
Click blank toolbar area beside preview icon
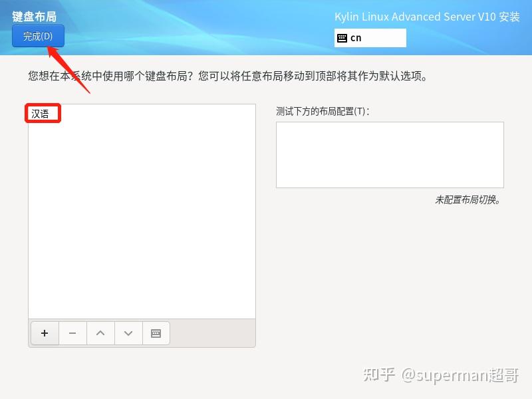tap(212, 333)
